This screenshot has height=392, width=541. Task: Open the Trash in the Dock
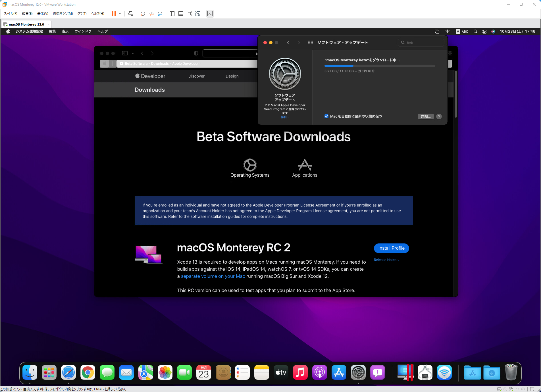pyautogui.click(x=511, y=372)
